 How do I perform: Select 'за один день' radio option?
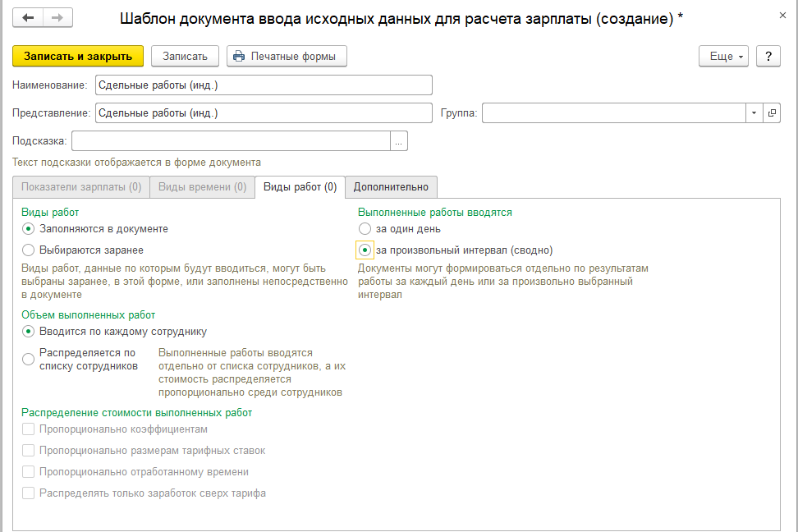pyautogui.click(x=365, y=229)
